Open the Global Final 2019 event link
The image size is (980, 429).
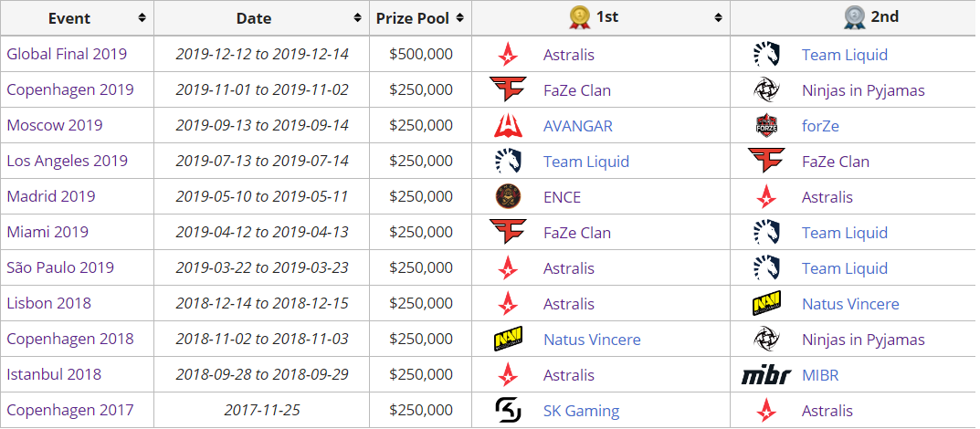pos(67,55)
